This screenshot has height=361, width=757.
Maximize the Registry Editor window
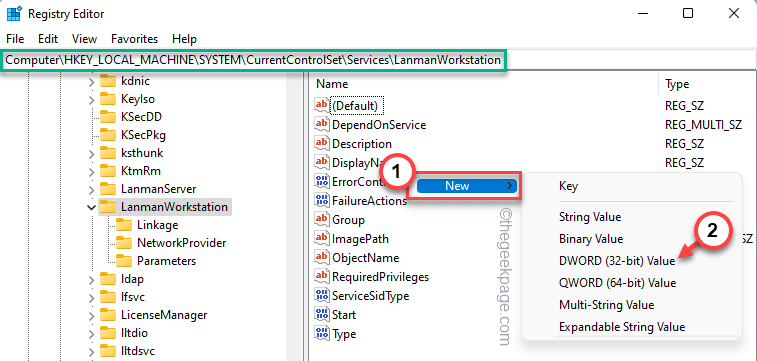point(688,14)
